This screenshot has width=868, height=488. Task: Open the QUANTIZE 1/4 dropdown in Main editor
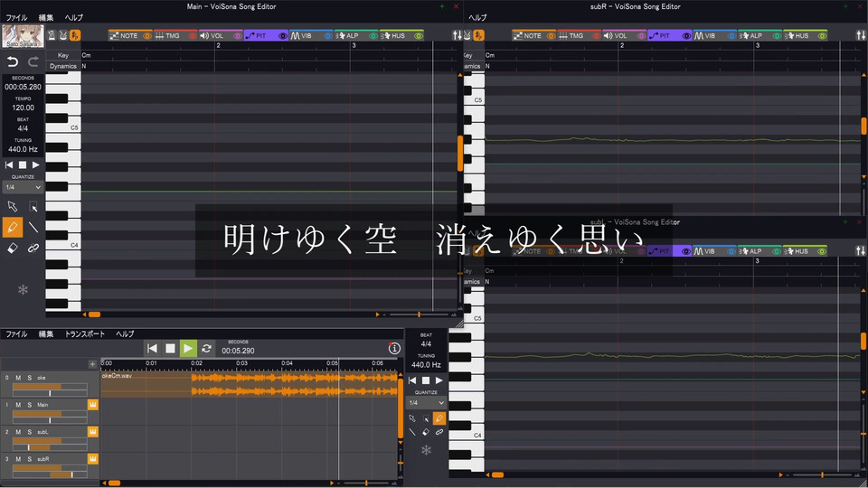[x=23, y=188]
